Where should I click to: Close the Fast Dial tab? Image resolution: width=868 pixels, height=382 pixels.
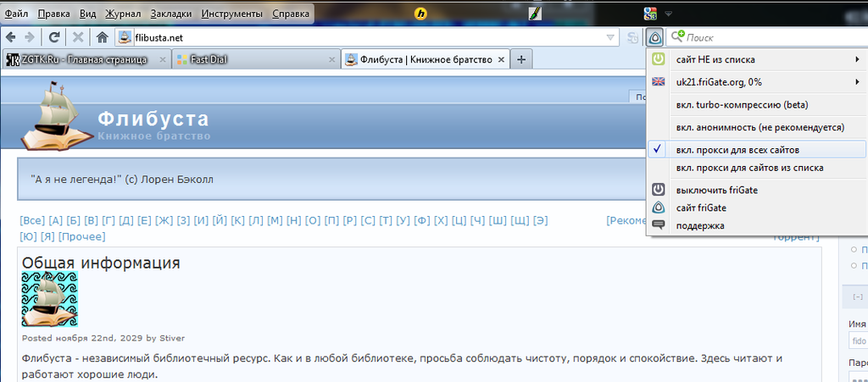click(x=332, y=59)
